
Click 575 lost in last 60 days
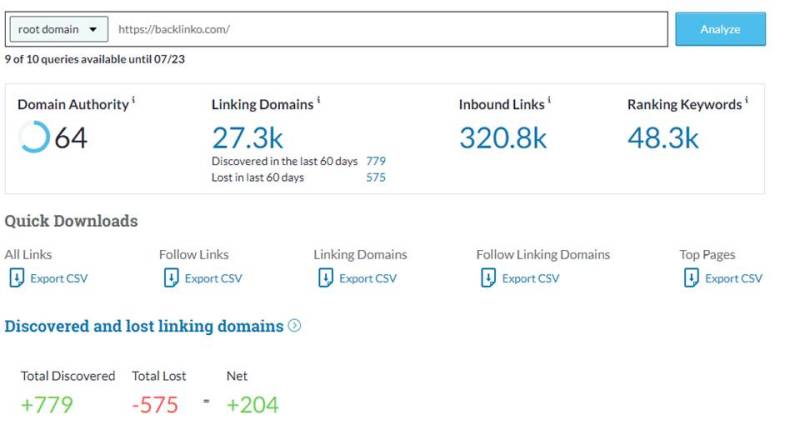point(376,178)
